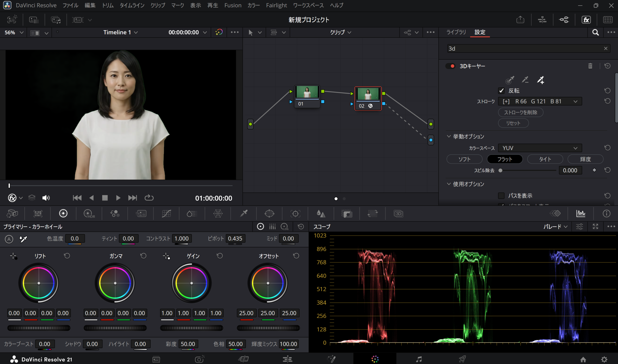Open the カラースペース YUV dropdown
This screenshot has width=618, height=364.
pyautogui.click(x=540, y=148)
